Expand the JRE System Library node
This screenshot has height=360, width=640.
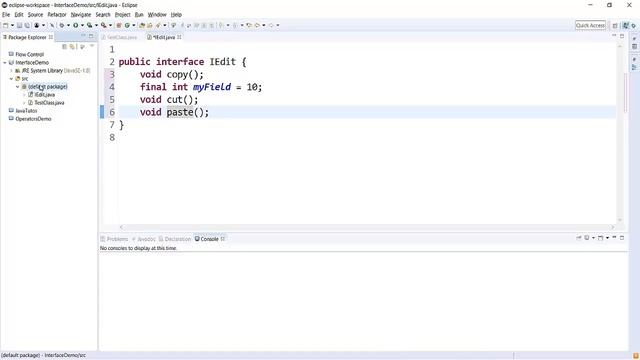(x=11, y=71)
